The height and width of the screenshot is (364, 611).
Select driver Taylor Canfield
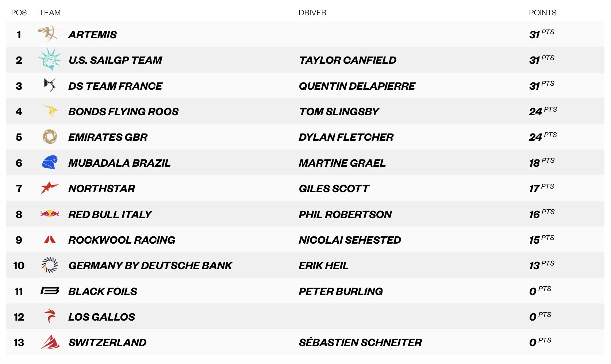[347, 60]
